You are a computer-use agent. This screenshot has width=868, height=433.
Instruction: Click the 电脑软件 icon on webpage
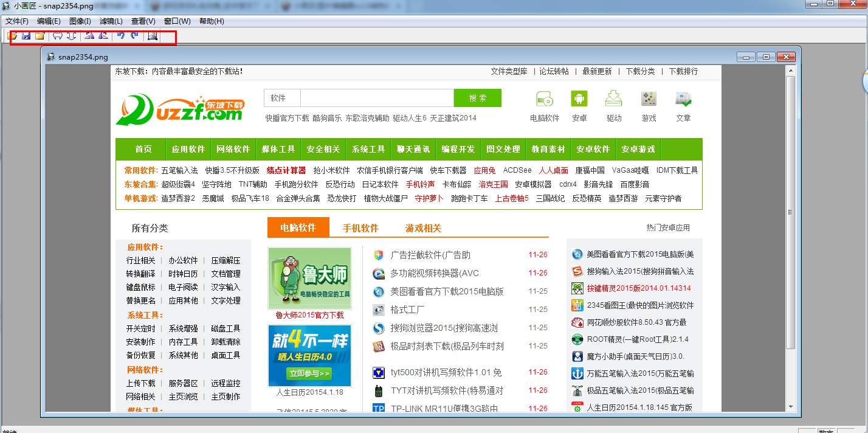click(x=544, y=99)
